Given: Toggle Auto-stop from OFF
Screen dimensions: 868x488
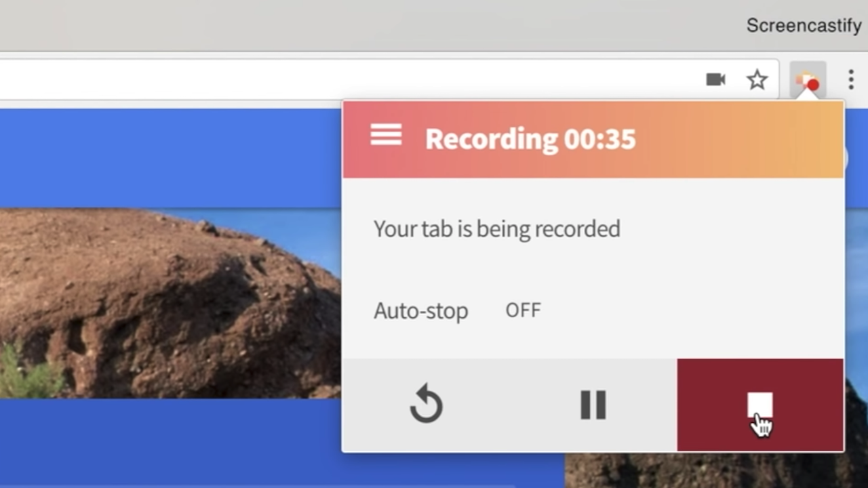Looking at the screenshot, I should pyautogui.click(x=523, y=310).
